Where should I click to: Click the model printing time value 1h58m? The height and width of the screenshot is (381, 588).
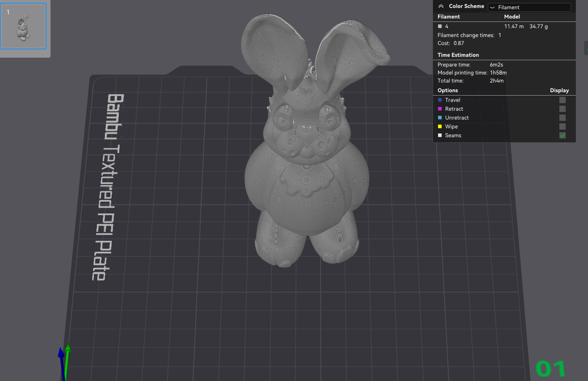coord(498,72)
